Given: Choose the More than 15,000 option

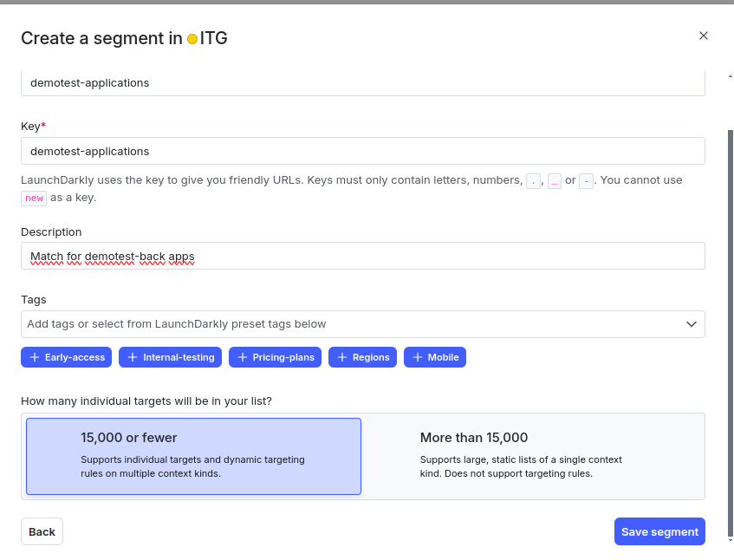Looking at the screenshot, I should pyautogui.click(x=533, y=456).
